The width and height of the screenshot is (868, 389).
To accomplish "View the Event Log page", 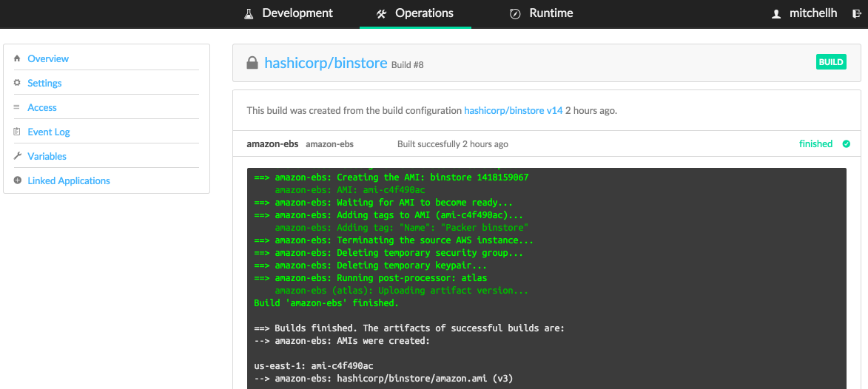I will 49,132.
